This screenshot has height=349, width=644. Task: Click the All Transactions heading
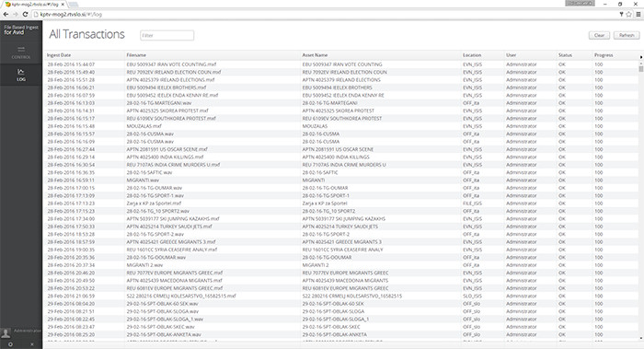[86, 34]
